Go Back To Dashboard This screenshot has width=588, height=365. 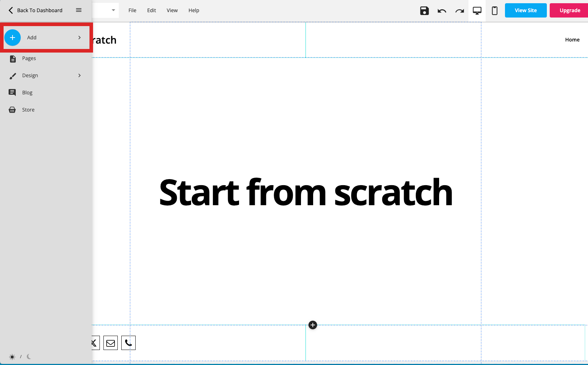point(40,10)
